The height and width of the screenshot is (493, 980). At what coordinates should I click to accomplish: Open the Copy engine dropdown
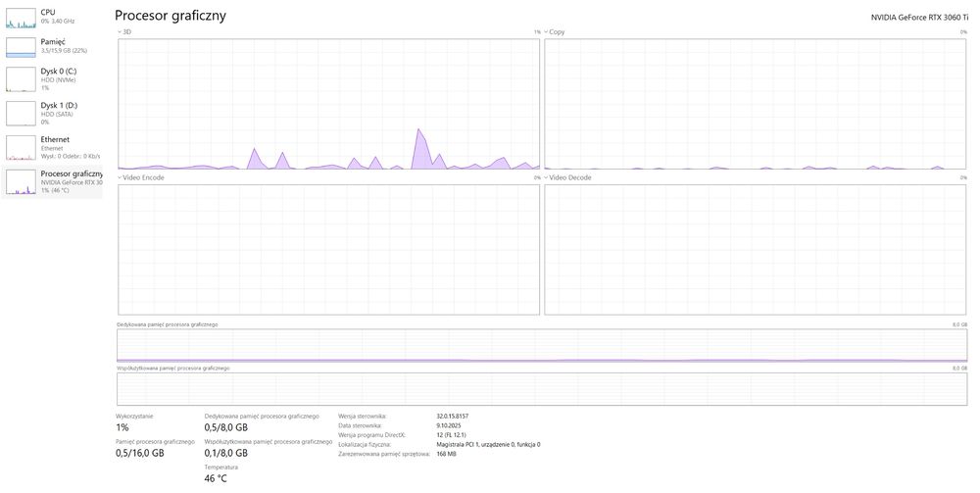pyautogui.click(x=555, y=32)
